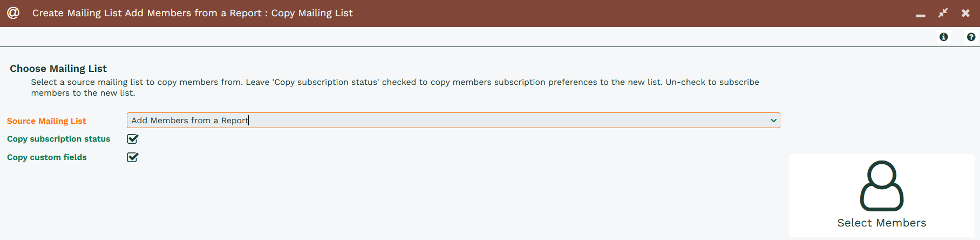Click the @ mailing icon in title bar

click(13, 12)
